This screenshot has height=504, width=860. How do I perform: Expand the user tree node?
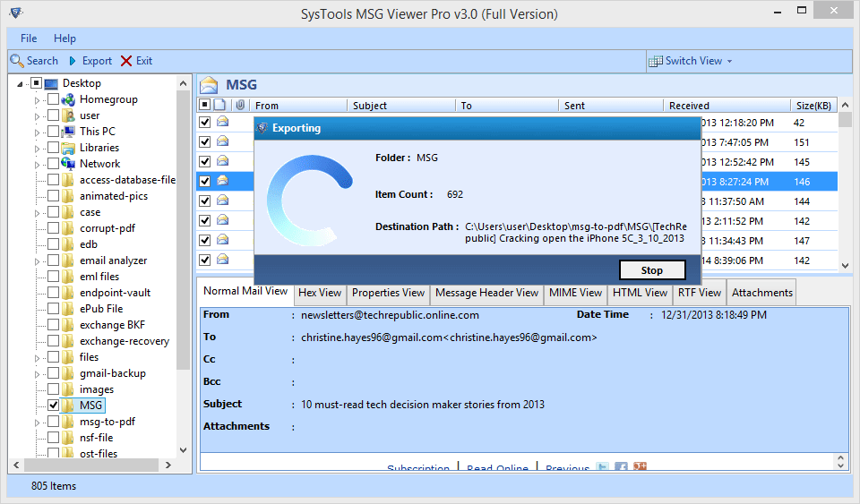click(38, 116)
